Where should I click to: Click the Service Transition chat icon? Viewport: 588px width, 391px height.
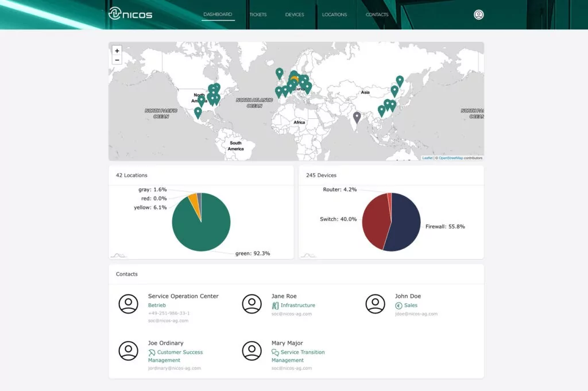tap(275, 353)
